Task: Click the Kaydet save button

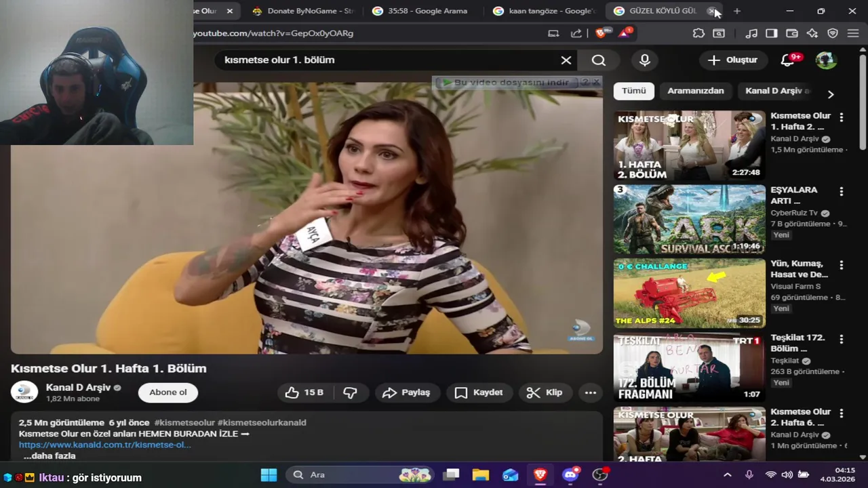Action: click(479, 392)
